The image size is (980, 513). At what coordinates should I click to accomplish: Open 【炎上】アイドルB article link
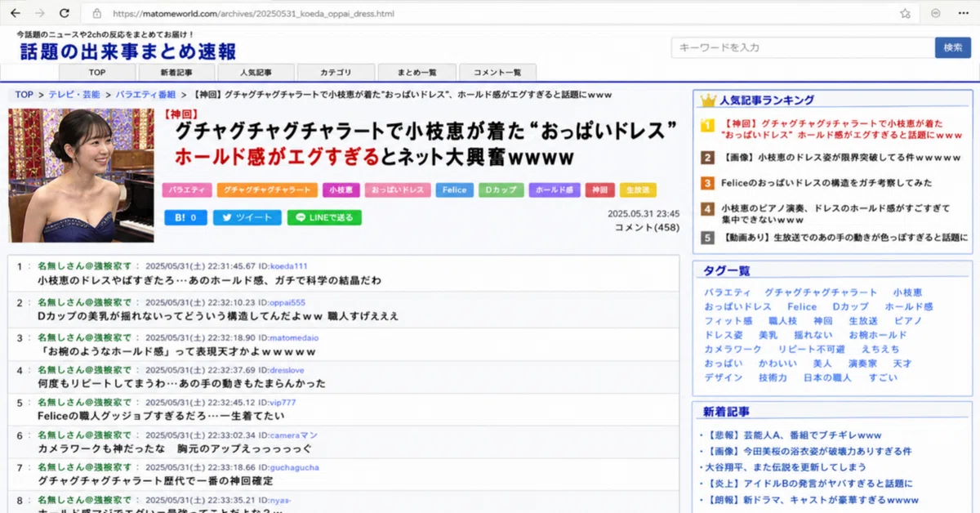pos(808,484)
